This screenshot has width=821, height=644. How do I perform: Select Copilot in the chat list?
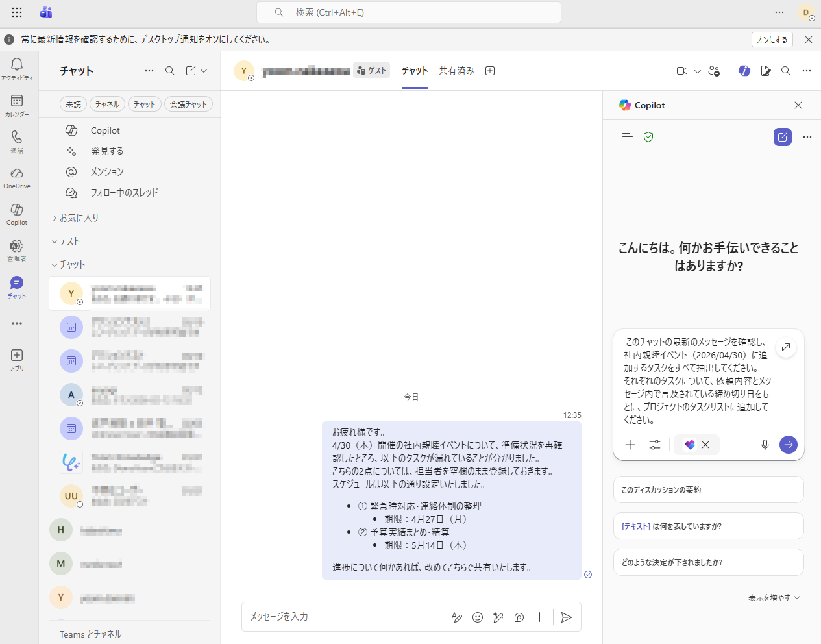tap(105, 130)
